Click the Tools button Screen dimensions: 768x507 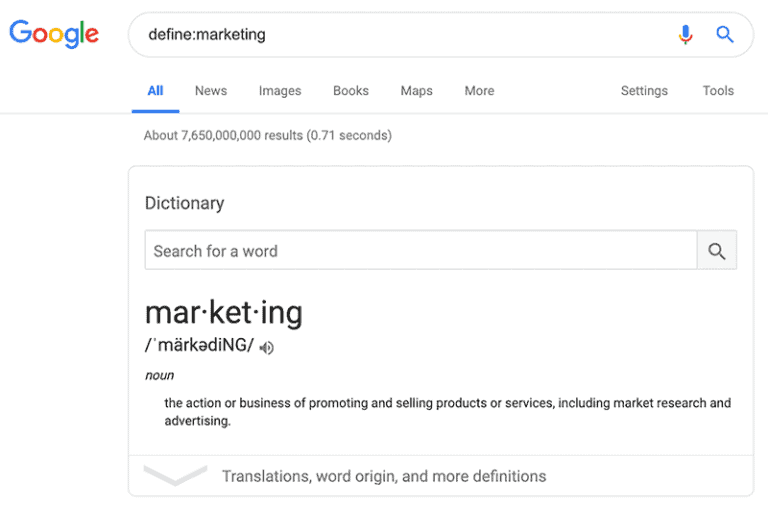coord(718,91)
